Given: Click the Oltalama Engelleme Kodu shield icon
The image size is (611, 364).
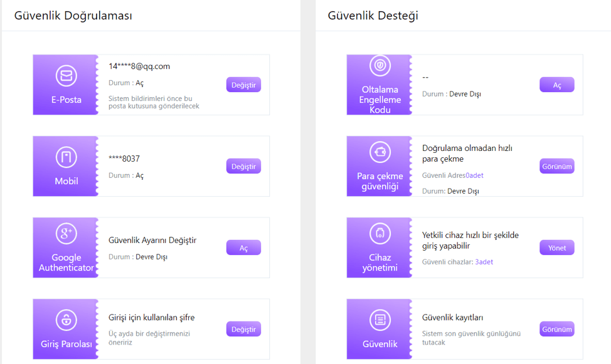Looking at the screenshot, I should point(380,65).
